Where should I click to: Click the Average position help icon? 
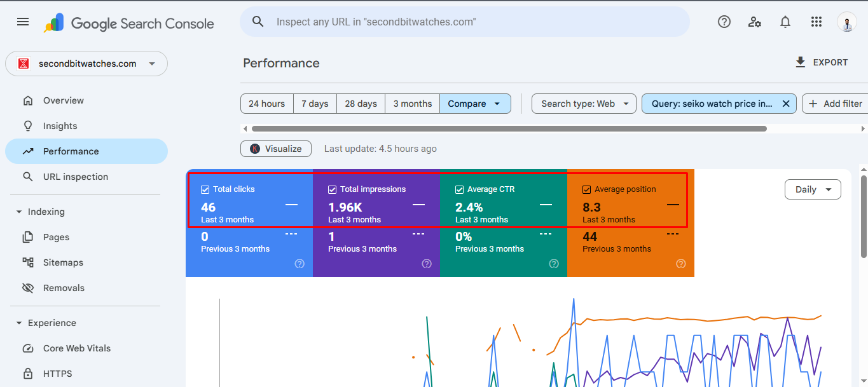[x=681, y=264]
